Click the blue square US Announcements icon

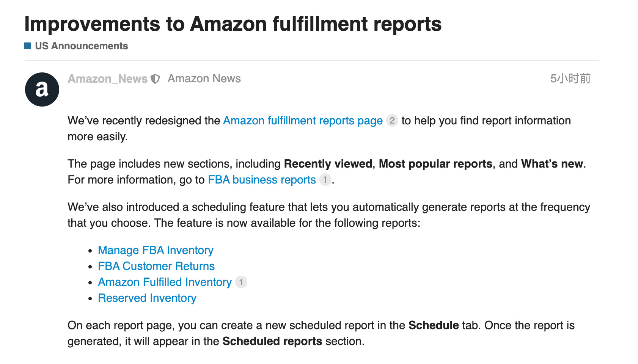click(x=28, y=46)
